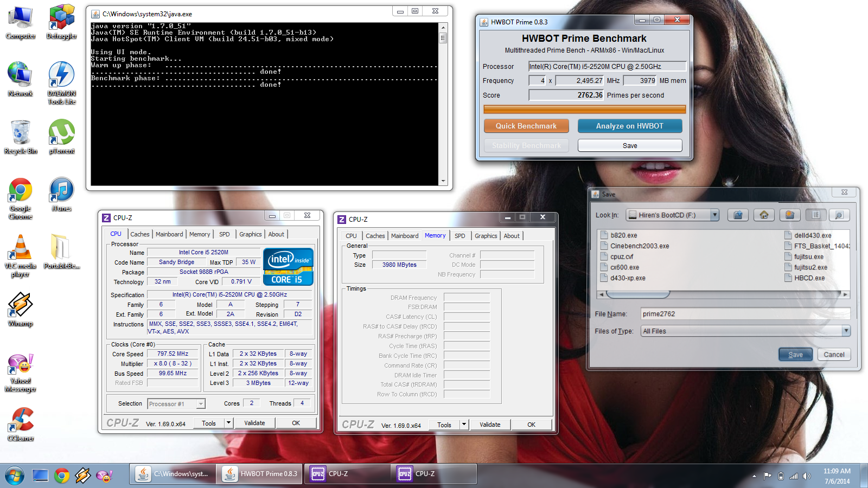The height and width of the screenshot is (488, 868).
Task: Switch Save dialog to List view
Action: (816, 215)
